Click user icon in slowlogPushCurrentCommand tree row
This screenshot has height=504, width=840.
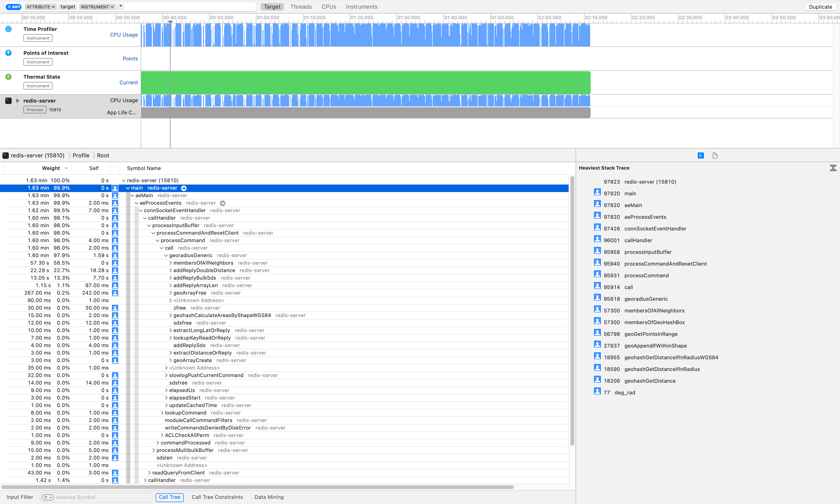(115, 375)
